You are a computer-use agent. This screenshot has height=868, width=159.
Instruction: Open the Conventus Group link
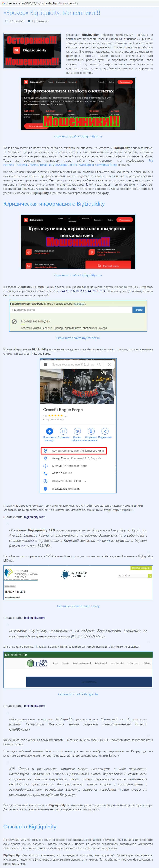coord(106,165)
